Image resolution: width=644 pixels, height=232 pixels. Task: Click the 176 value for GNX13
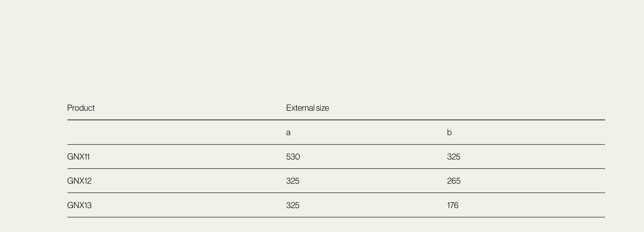coord(452,205)
